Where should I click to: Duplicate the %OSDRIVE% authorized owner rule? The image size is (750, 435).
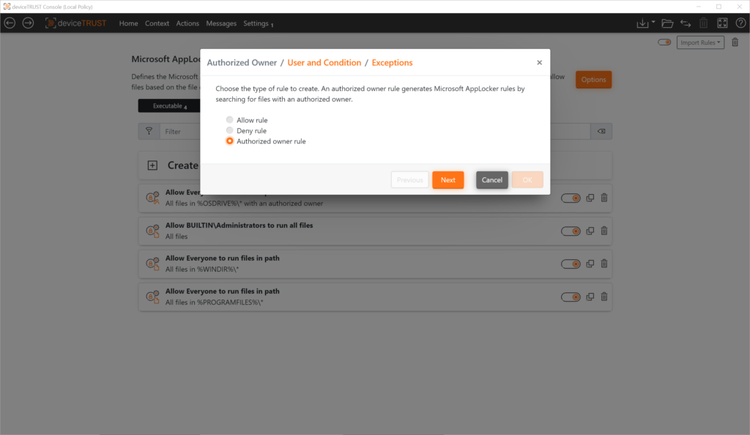[x=590, y=198]
